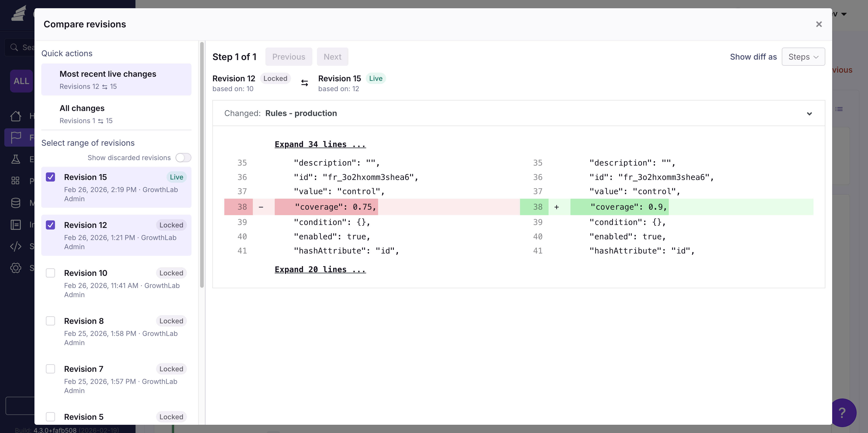Uncheck the Revision 15 checkbox
Screen dimensions: 868x433
51,177
